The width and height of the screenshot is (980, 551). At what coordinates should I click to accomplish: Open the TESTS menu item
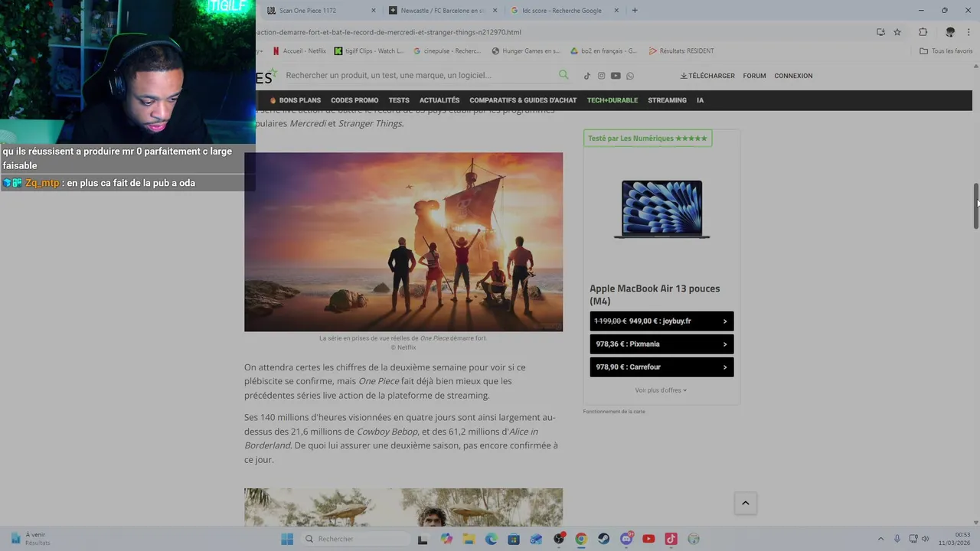[x=399, y=100]
